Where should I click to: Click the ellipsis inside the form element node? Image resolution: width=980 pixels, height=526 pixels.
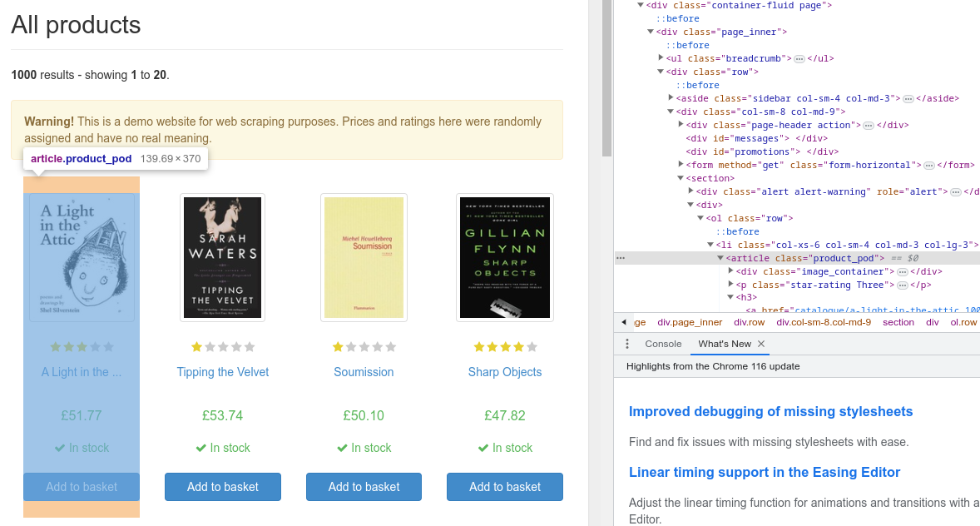click(x=928, y=163)
